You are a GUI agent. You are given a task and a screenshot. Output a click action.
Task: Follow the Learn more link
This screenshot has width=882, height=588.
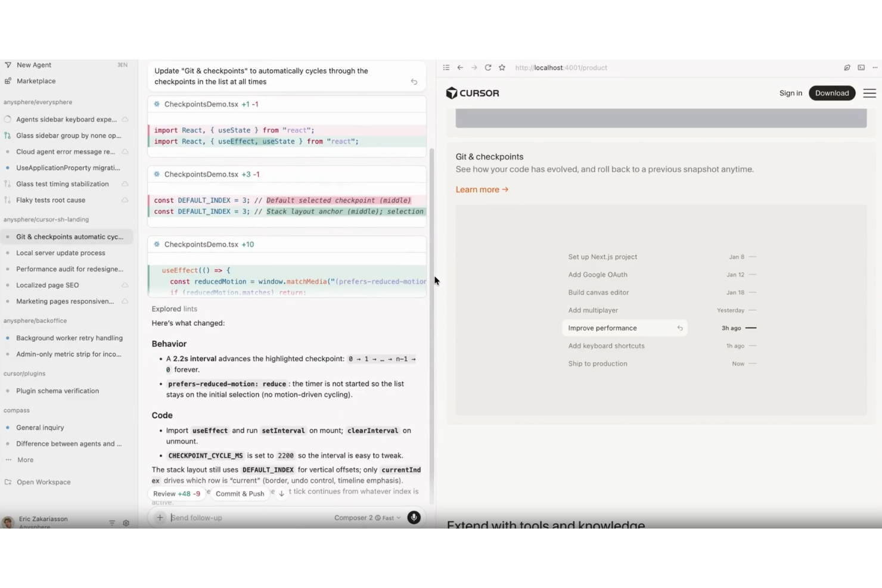482,189
